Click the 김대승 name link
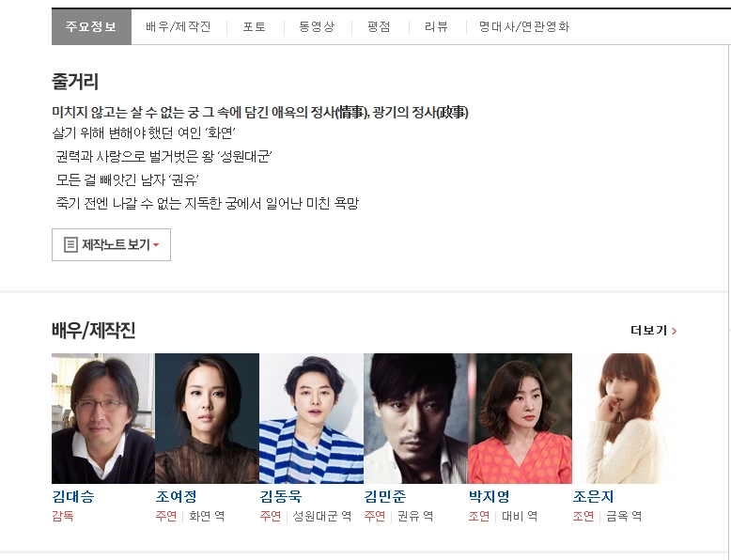 tap(73, 496)
